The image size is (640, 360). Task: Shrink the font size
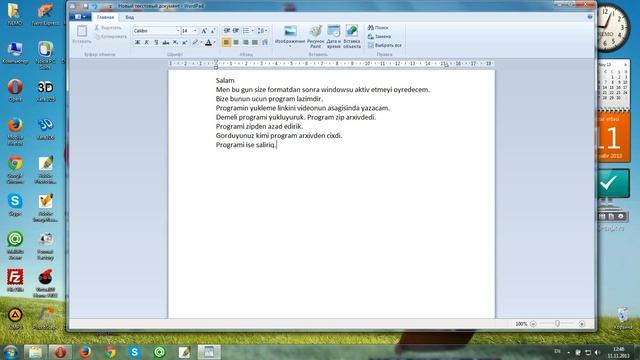213,31
